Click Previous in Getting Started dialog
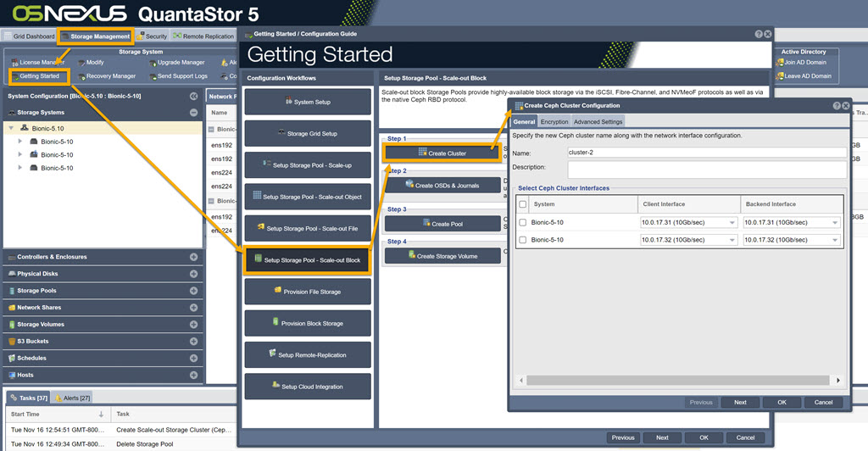Viewport: 868px width, 451px height. pos(623,437)
